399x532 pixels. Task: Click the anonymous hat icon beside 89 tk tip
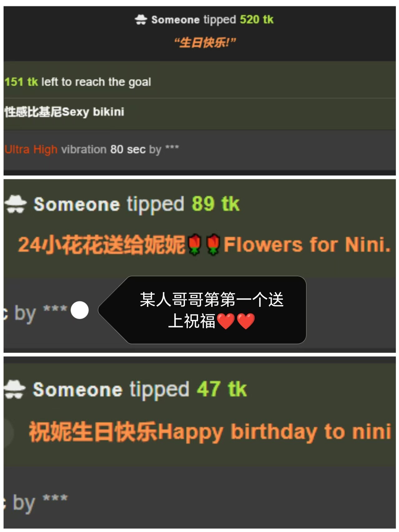pos(16,204)
